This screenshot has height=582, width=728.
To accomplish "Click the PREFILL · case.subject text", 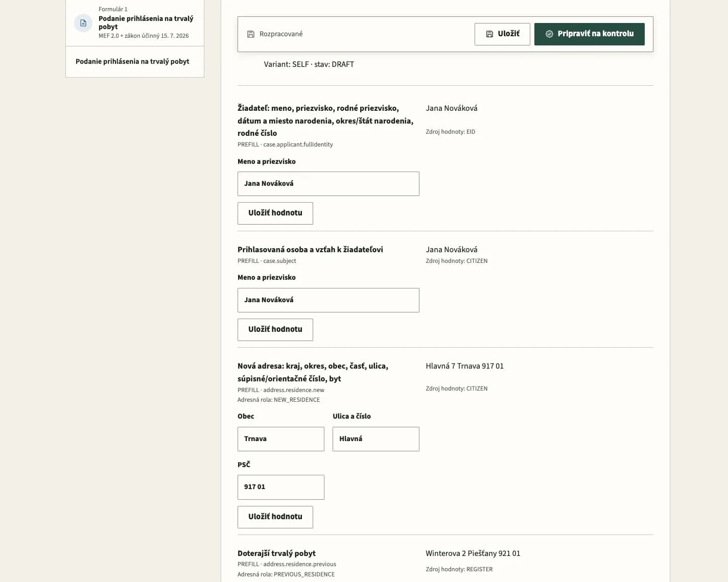I will (267, 261).
